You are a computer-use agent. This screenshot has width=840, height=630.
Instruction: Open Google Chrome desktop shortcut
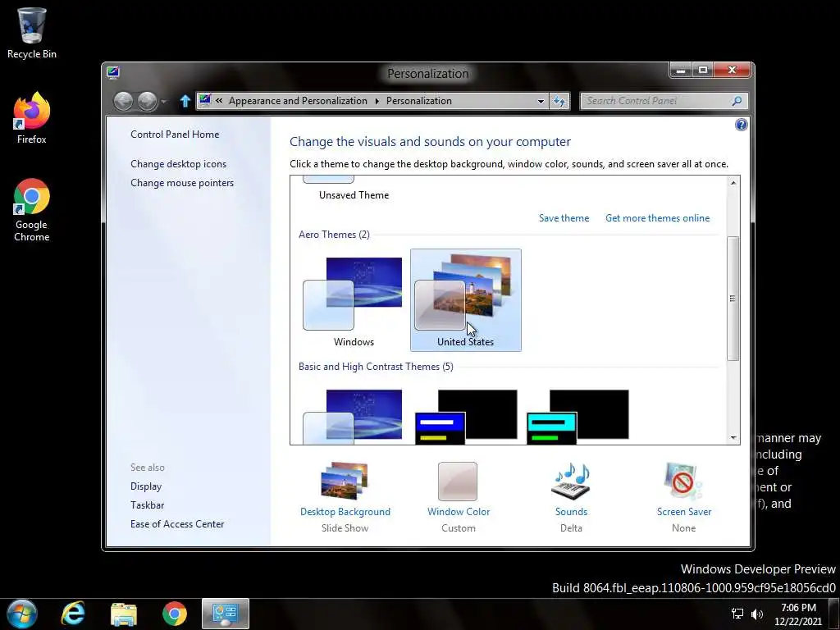pos(32,210)
